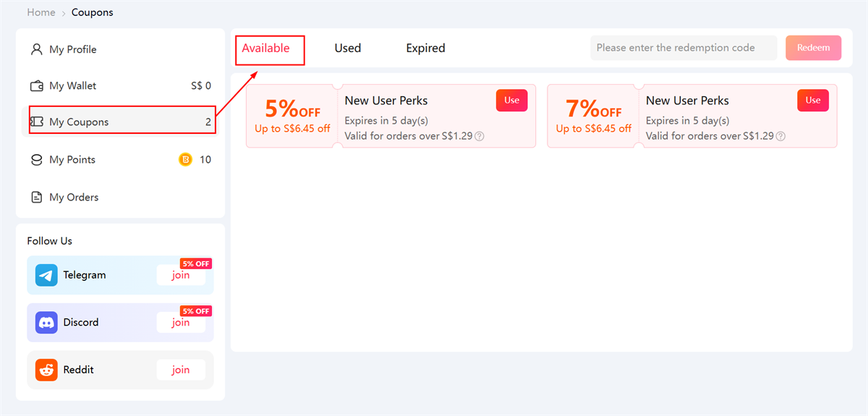
Task: Click help icon on 7% coupon
Action: [780, 136]
